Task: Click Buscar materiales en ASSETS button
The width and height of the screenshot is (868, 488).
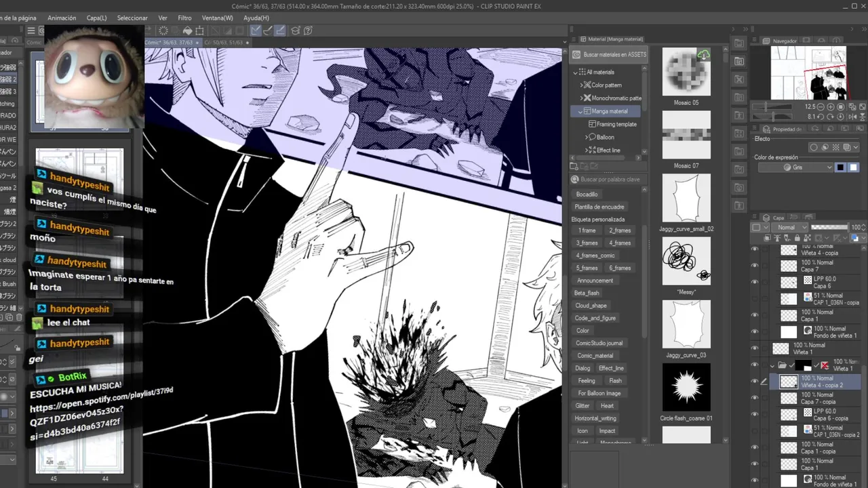Action: coord(608,54)
